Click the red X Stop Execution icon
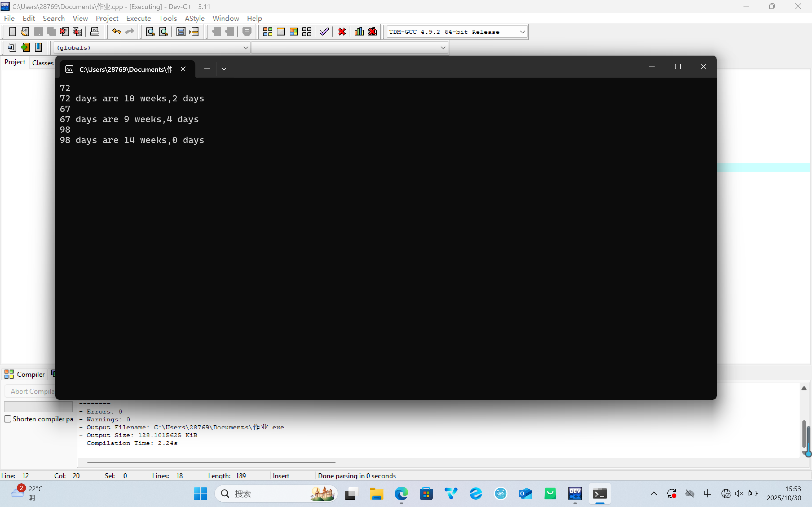This screenshot has width=812, height=507. click(x=342, y=32)
